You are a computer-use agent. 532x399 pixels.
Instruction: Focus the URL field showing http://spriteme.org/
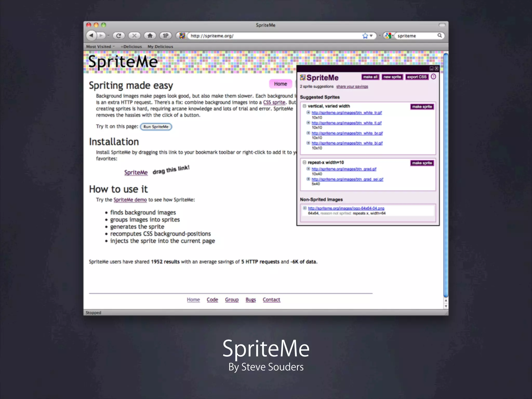pyautogui.click(x=274, y=36)
